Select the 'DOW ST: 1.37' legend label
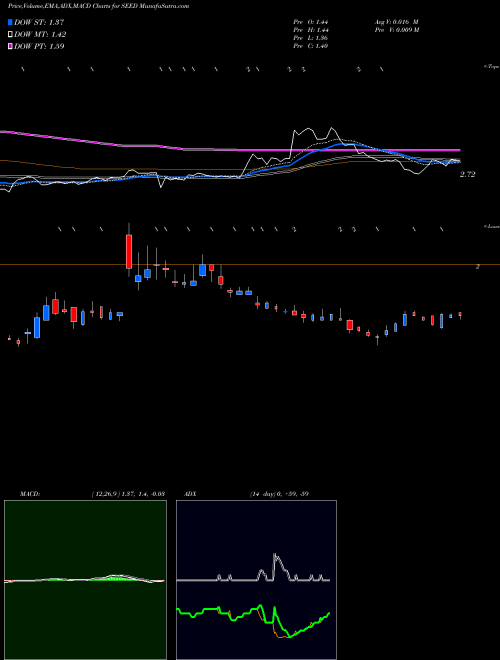Screen dimensions: 500x660 (x=39, y=22)
